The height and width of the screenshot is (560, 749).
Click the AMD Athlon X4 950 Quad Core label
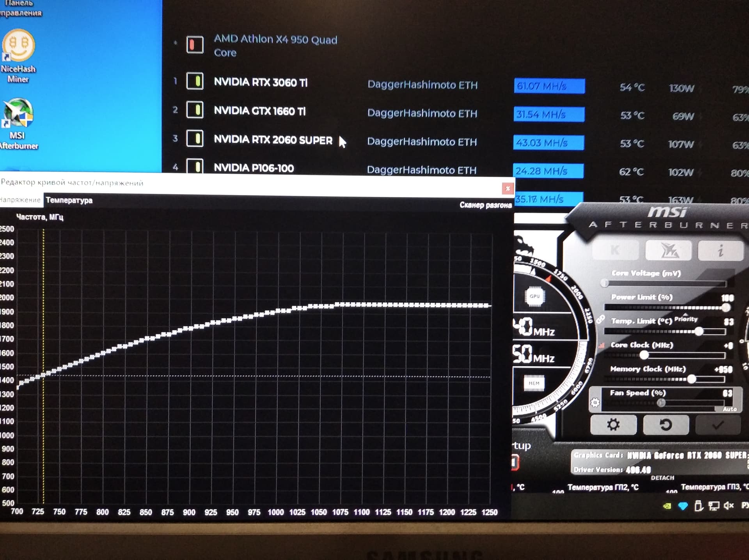tap(275, 46)
